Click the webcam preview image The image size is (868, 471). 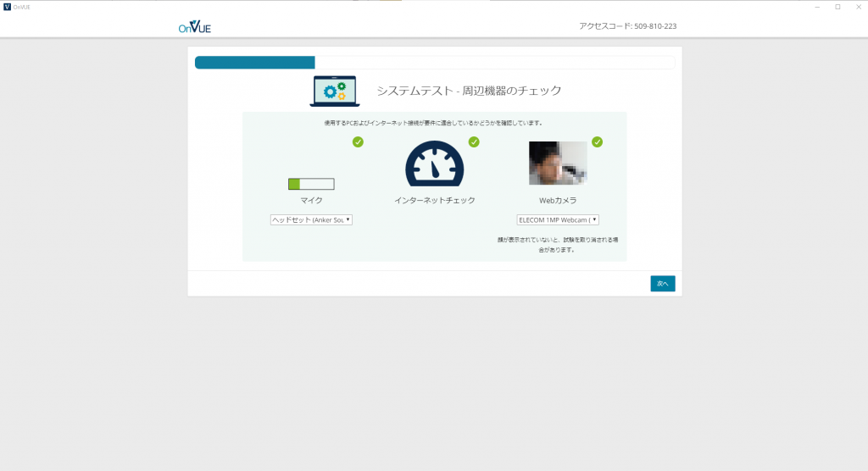click(x=558, y=163)
